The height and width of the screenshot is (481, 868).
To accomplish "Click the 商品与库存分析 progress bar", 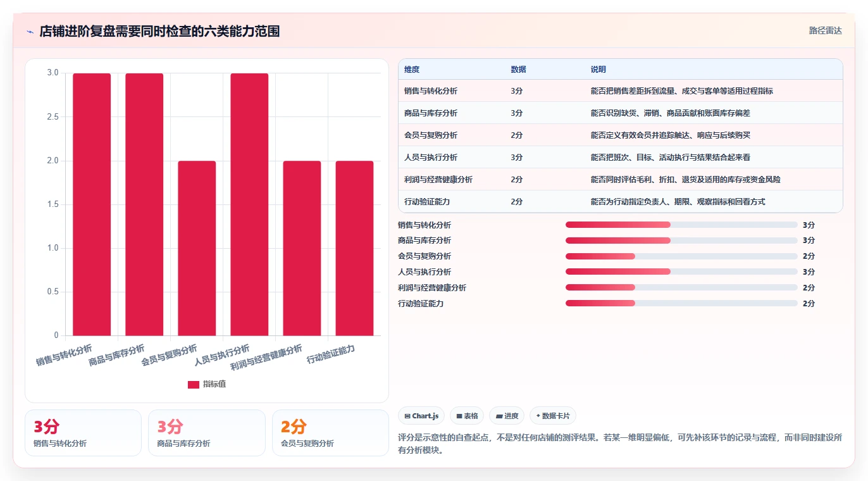I will [x=681, y=240].
